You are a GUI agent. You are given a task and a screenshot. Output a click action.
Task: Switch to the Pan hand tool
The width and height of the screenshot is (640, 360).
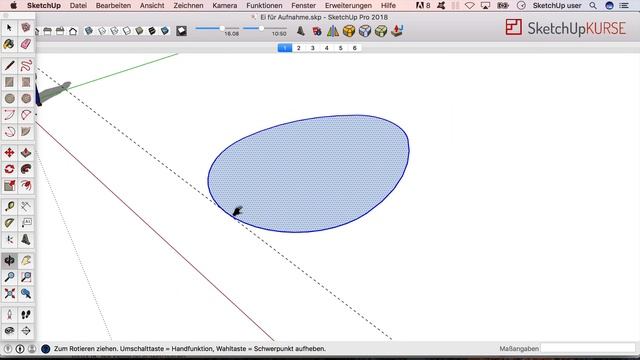click(26, 260)
